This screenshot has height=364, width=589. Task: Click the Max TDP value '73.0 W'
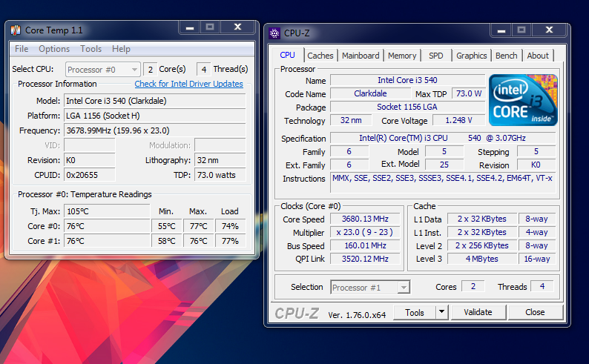point(468,93)
